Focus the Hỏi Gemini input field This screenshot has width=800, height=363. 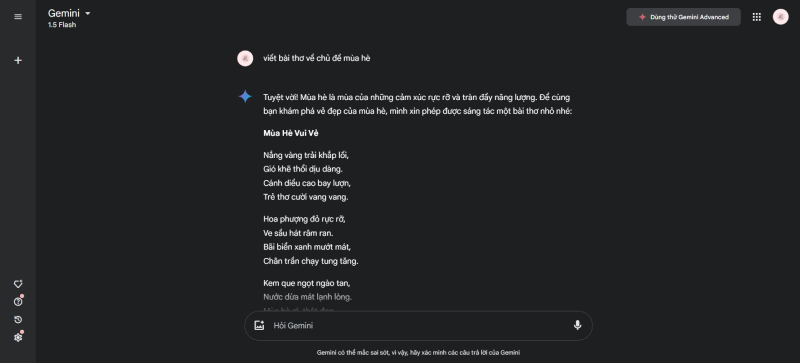tap(418, 325)
